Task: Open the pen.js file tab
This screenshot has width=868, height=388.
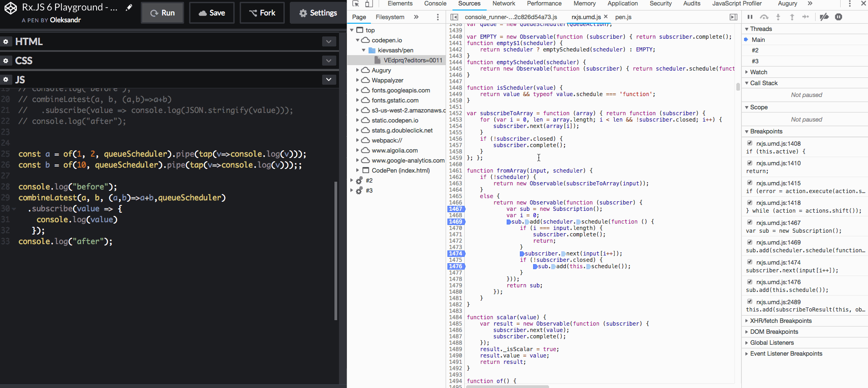Action: 623,17
